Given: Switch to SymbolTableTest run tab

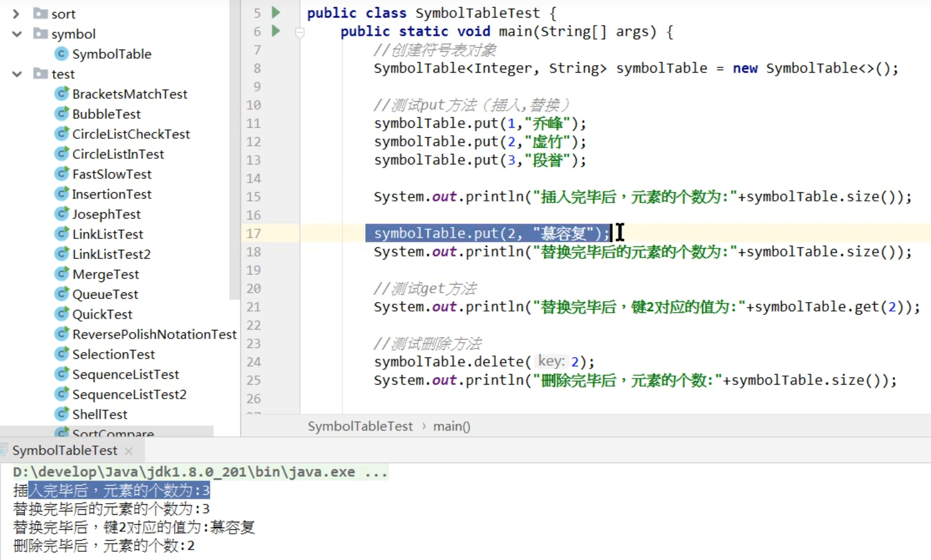Looking at the screenshot, I should click(x=64, y=451).
